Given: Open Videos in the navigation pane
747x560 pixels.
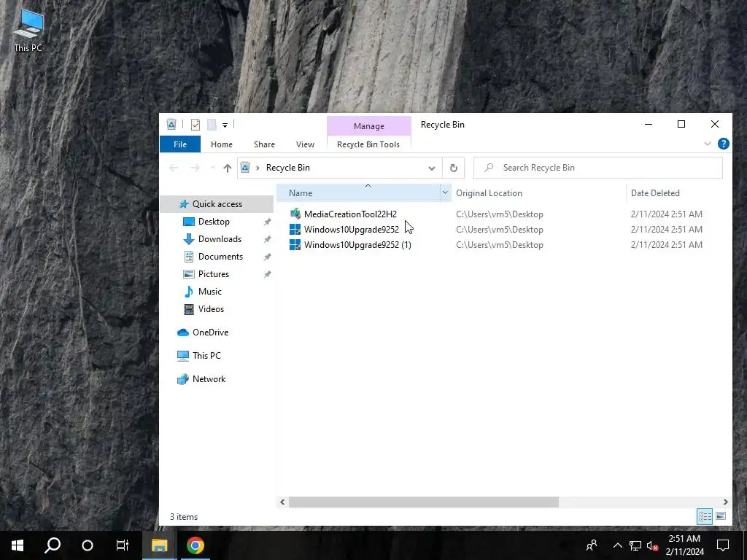Looking at the screenshot, I should 211,309.
